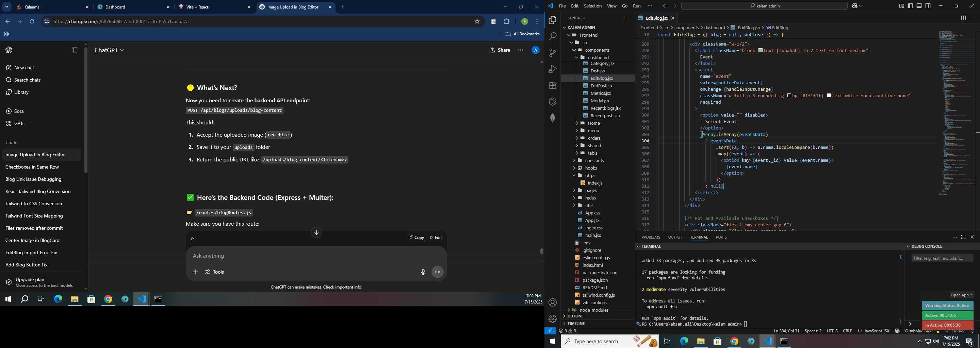Image resolution: width=980 pixels, height=348 pixels.
Task: Start a New chat in ChatGPT
Action: (41, 68)
